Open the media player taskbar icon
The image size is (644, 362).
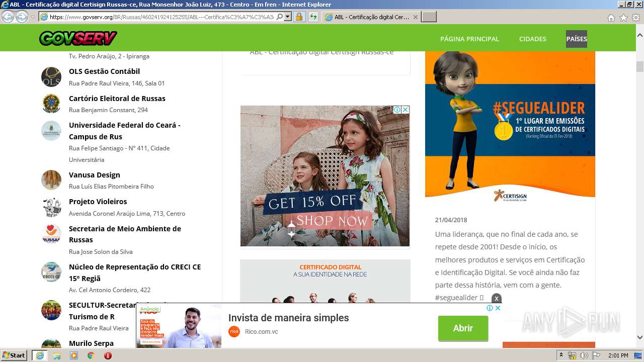pyautogui.click(x=74, y=355)
